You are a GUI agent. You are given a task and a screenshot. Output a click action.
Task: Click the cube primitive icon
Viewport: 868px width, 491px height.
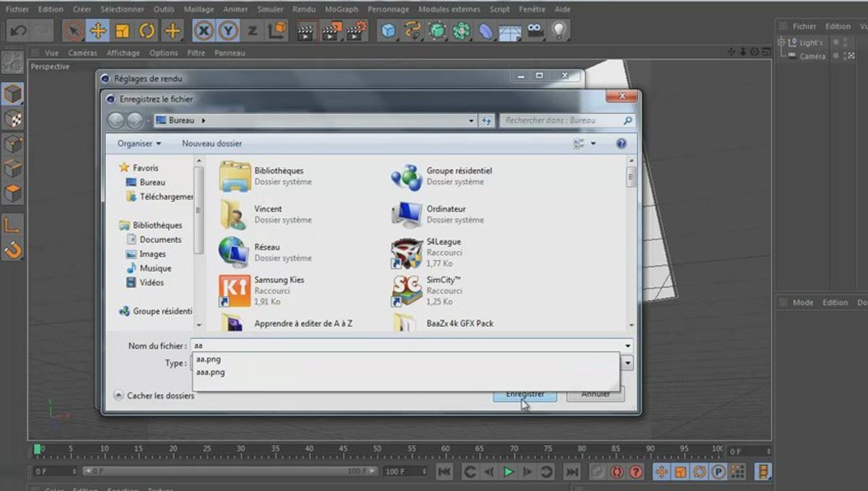(388, 31)
